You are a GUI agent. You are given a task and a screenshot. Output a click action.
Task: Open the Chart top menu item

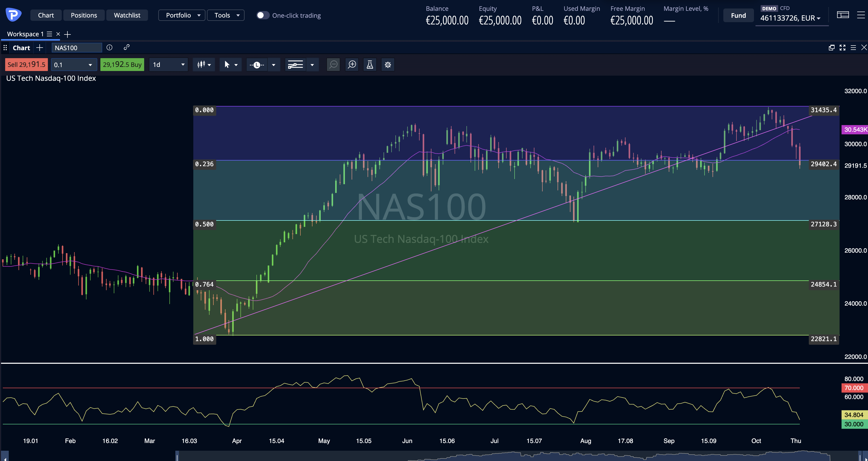click(46, 15)
